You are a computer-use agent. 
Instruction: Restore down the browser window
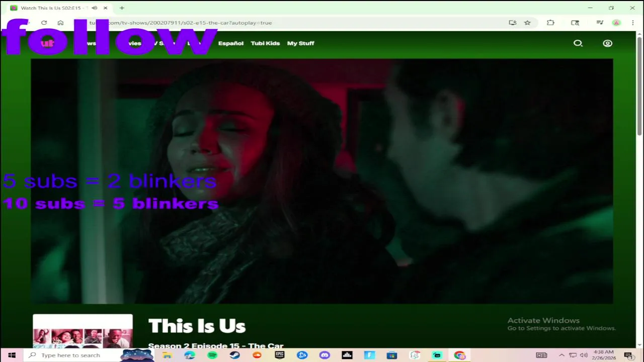tap(611, 8)
